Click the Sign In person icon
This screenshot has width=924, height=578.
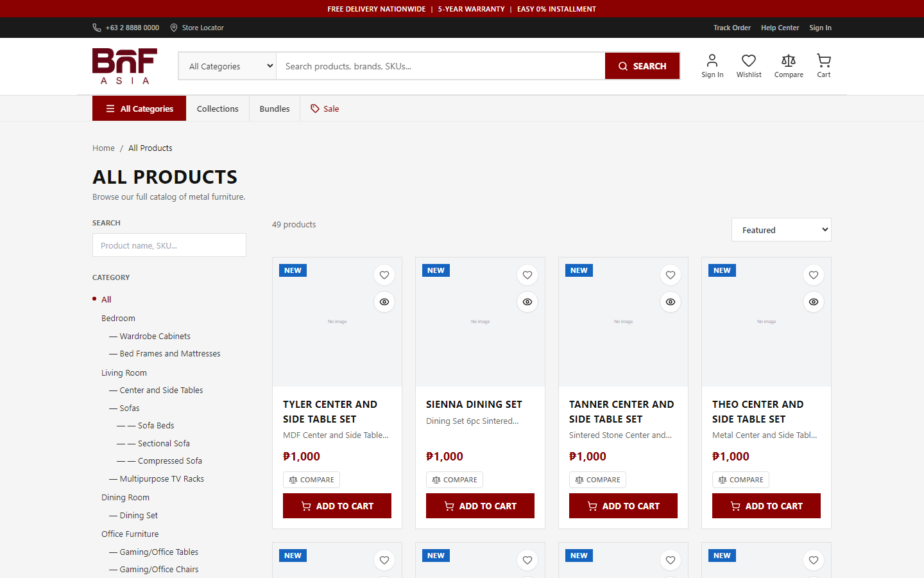tap(712, 66)
